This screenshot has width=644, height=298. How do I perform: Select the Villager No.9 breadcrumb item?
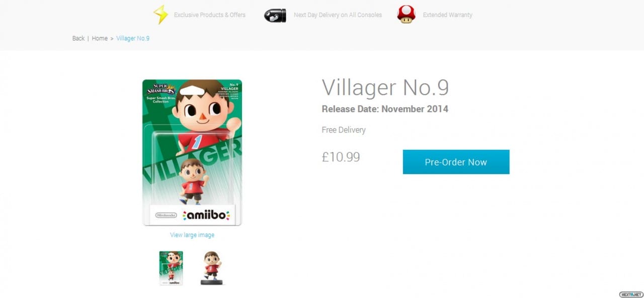[x=133, y=38]
